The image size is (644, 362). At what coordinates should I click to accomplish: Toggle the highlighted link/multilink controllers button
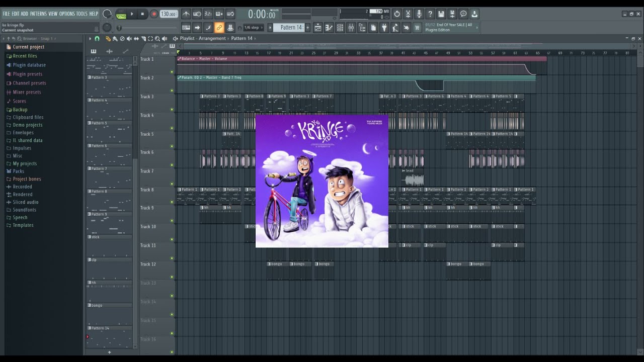point(219,28)
